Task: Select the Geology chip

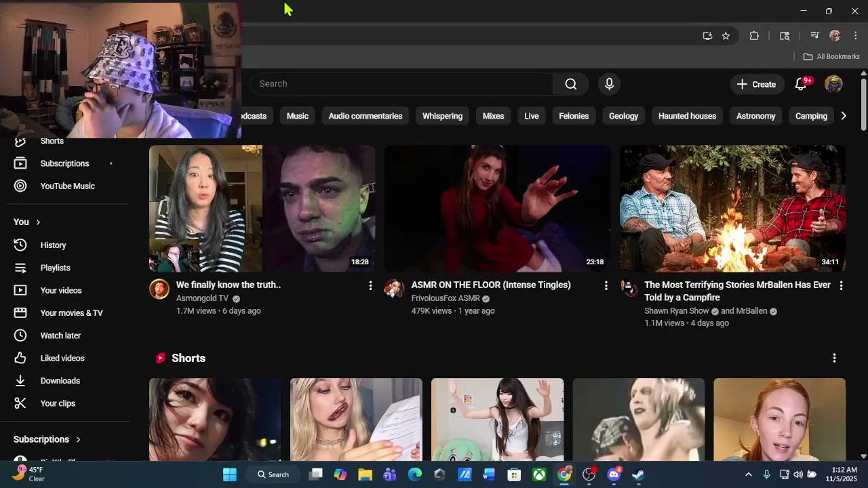Action: [623, 116]
